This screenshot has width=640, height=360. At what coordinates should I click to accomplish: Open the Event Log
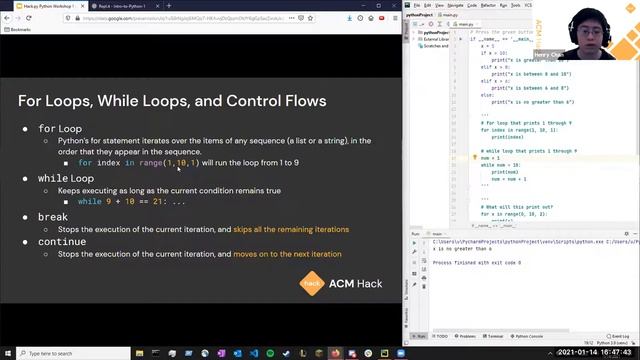tap(618, 336)
